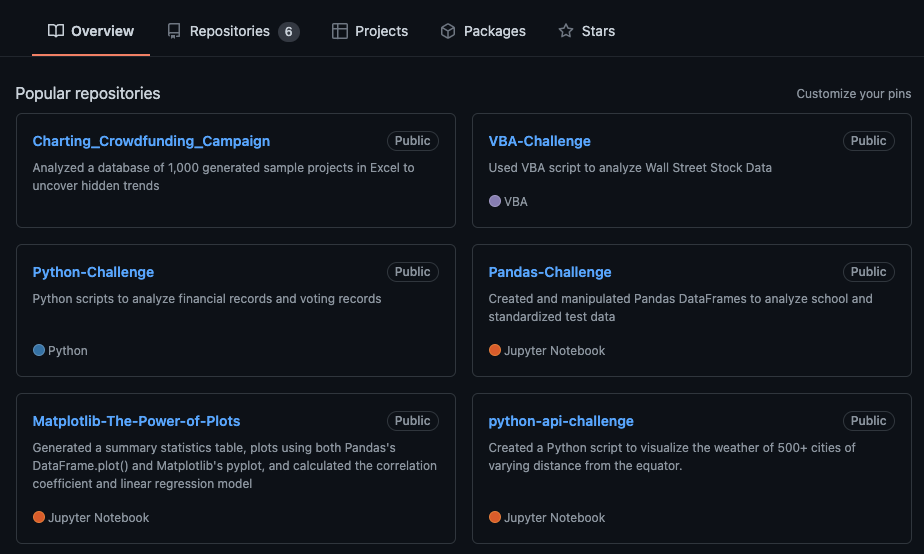Switch to the Repositories tab
Viewport: 924px width, 554px height.
click(x=229, y=31)
